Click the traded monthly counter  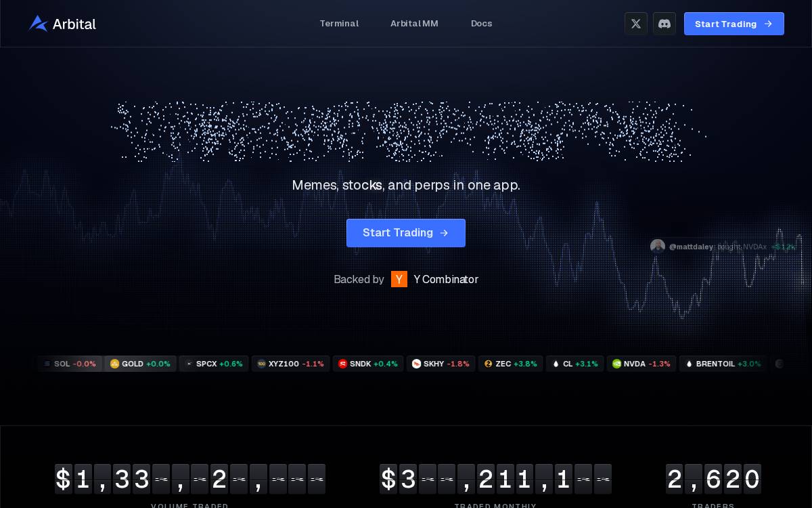point(495,479)
